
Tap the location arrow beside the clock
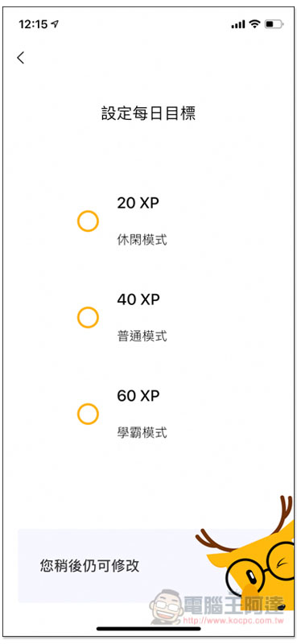click(55, 24)
